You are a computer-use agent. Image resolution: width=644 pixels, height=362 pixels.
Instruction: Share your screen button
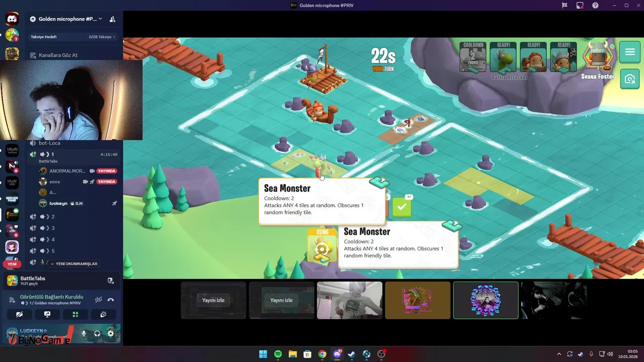click(47, 314)
